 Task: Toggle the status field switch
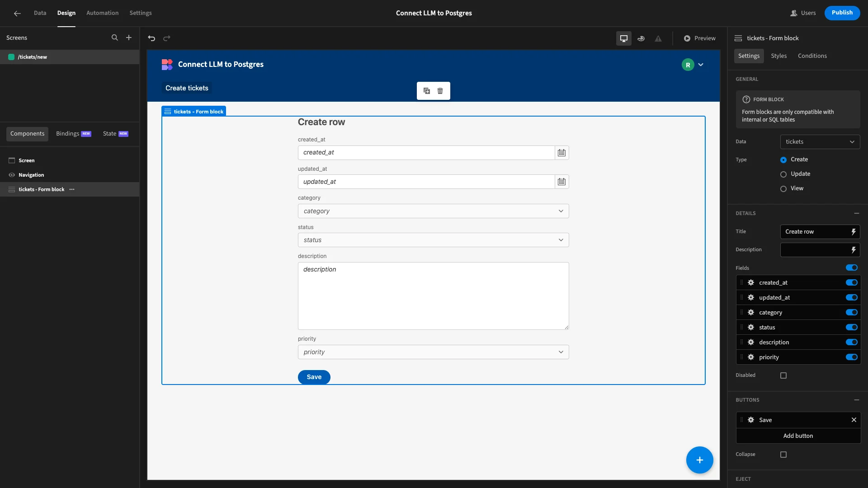pos(852,327)
